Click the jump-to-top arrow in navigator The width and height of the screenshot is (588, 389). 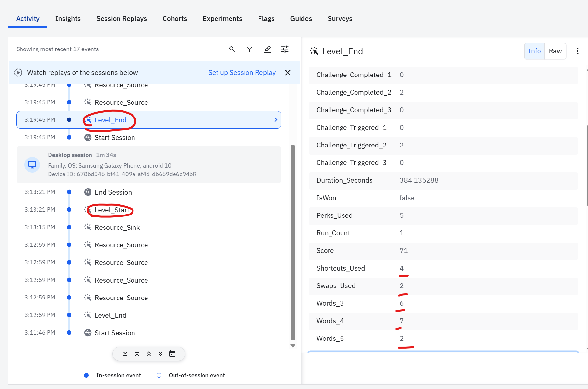tap(137, 354)
